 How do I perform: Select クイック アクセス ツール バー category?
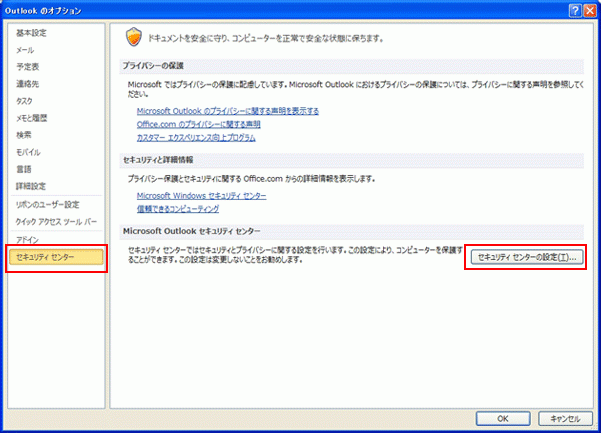(56, 221)
